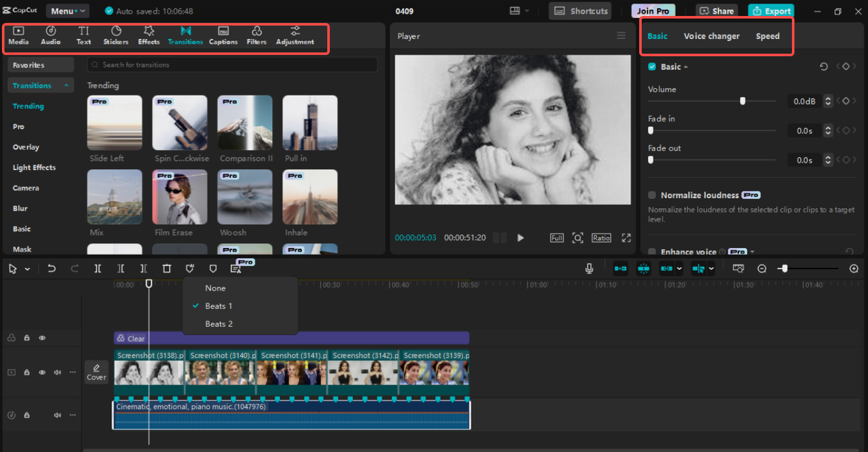Select the Split tool in the timeline toolbar

click(x=97, y=269)
